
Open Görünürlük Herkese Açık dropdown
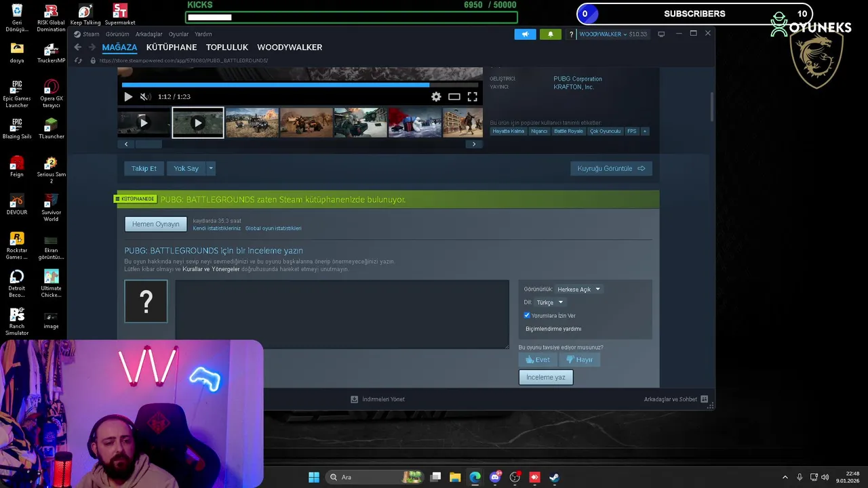578,289
